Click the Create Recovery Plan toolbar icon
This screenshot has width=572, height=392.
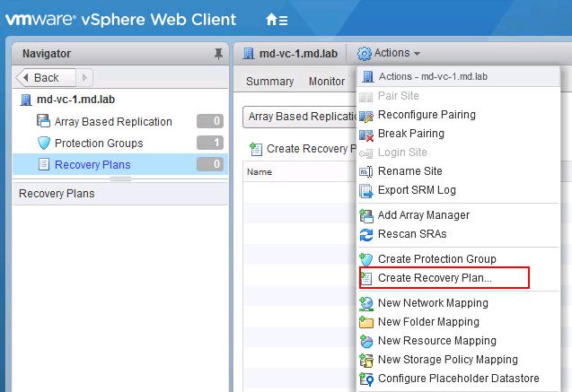click(256, 149)
